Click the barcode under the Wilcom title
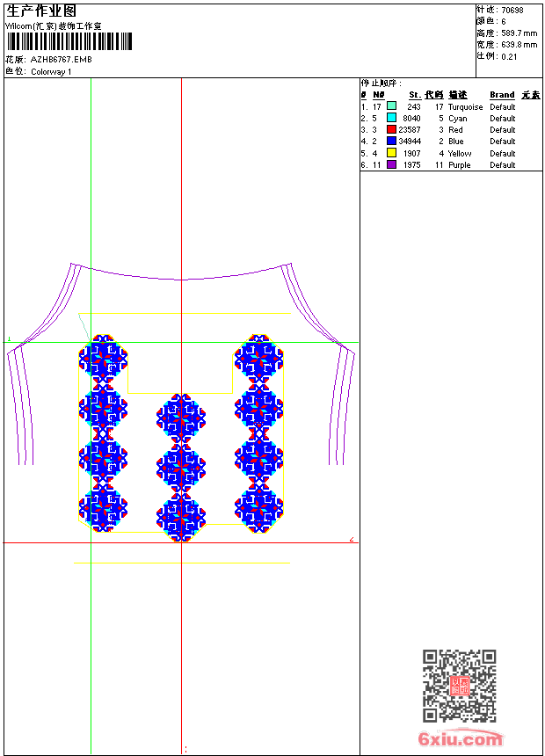 coord(69,41)
